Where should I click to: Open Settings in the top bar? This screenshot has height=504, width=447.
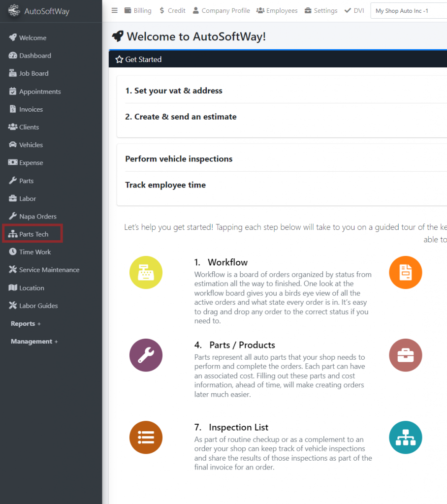click(321, 11)
